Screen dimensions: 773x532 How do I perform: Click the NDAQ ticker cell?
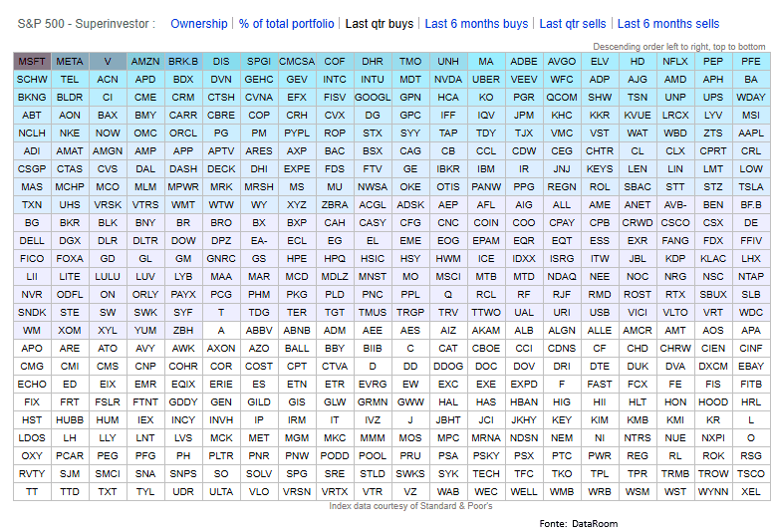coord(562,277)
